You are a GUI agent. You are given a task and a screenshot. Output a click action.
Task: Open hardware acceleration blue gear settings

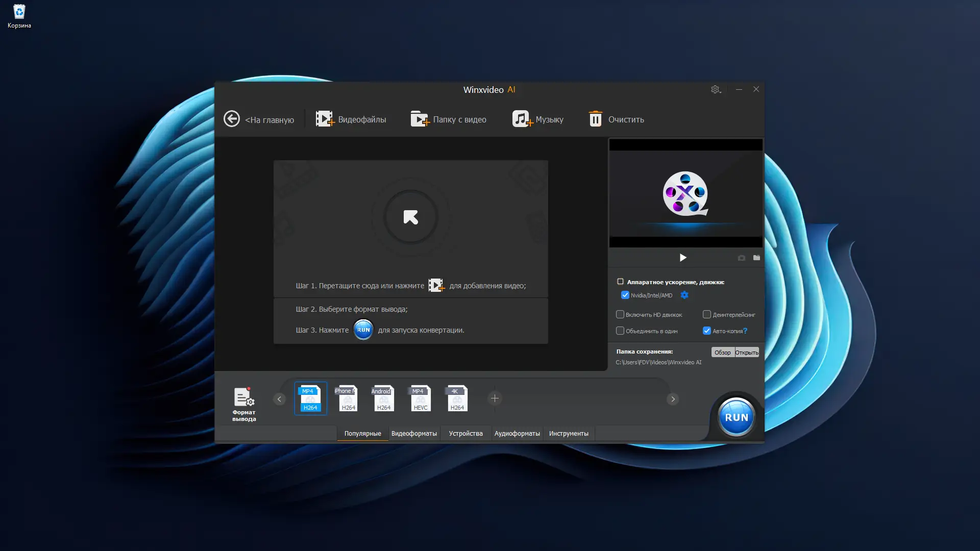point(684,295)
